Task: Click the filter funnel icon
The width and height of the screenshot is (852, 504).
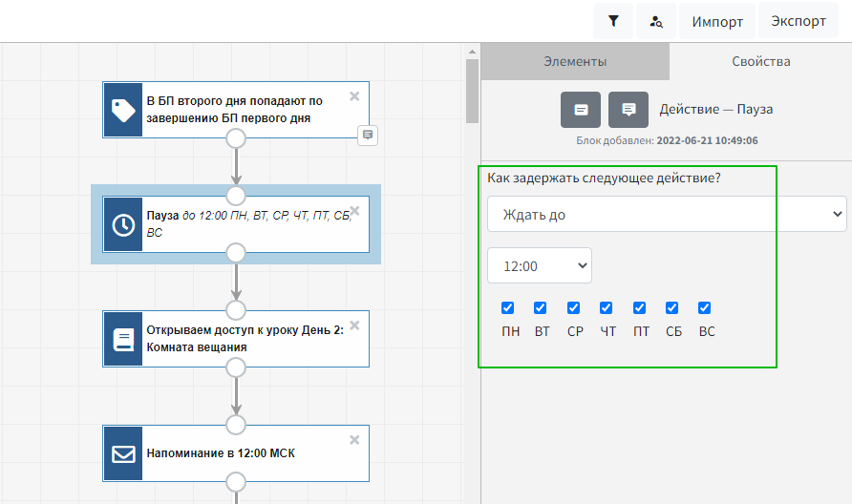Action: pyautogui.click(x=613, y=21)
